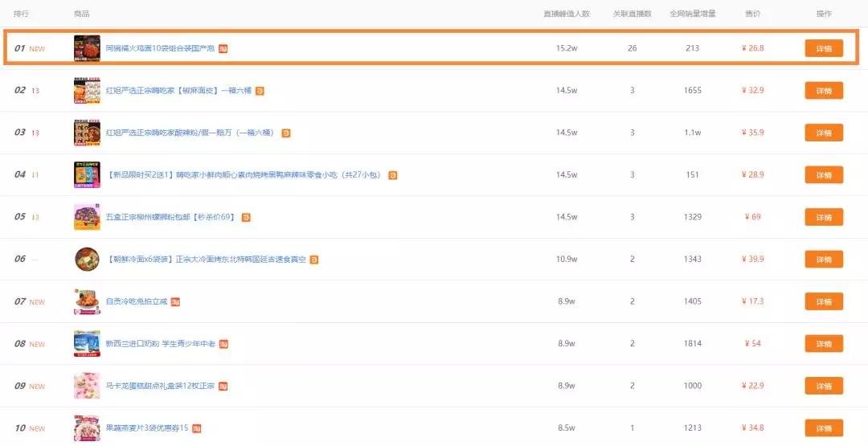Click the 自贡冷吃兔 product thumbnail

87,301
